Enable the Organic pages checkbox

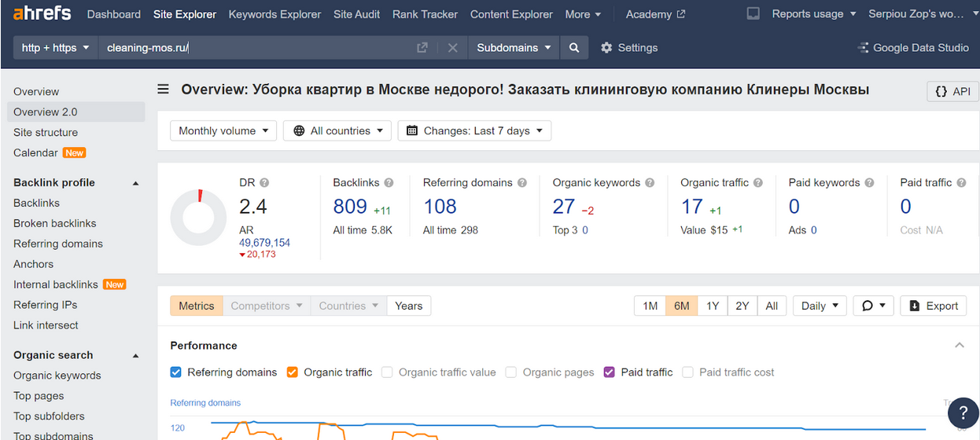click(x=511, y=372)
